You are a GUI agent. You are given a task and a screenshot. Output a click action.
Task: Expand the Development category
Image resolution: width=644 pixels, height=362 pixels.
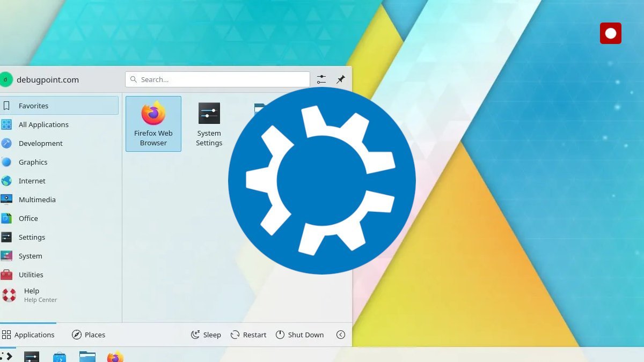pyautogui.click(x=40, y=143)
